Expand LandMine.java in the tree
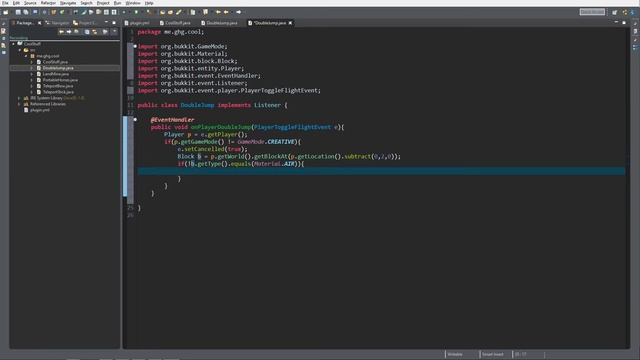The height and width of the screenshot is (360, 640). click(x=31, y=74)
